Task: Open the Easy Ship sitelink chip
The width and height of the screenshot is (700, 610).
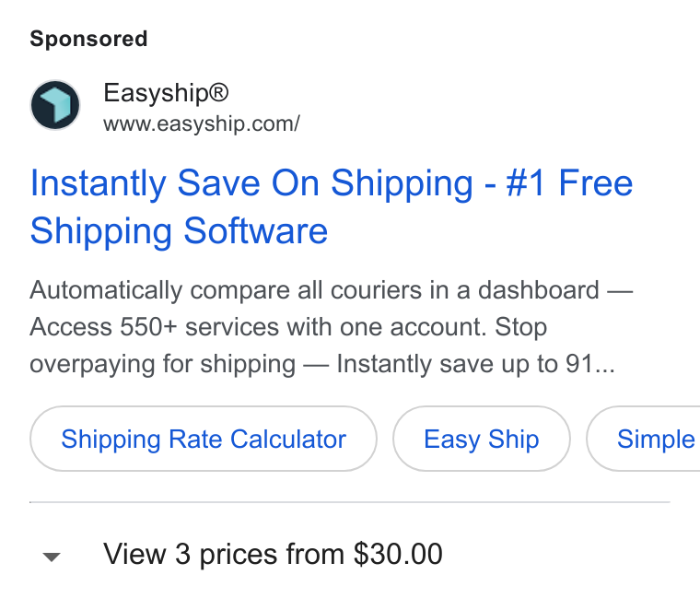Action: [x=481, y=439]
